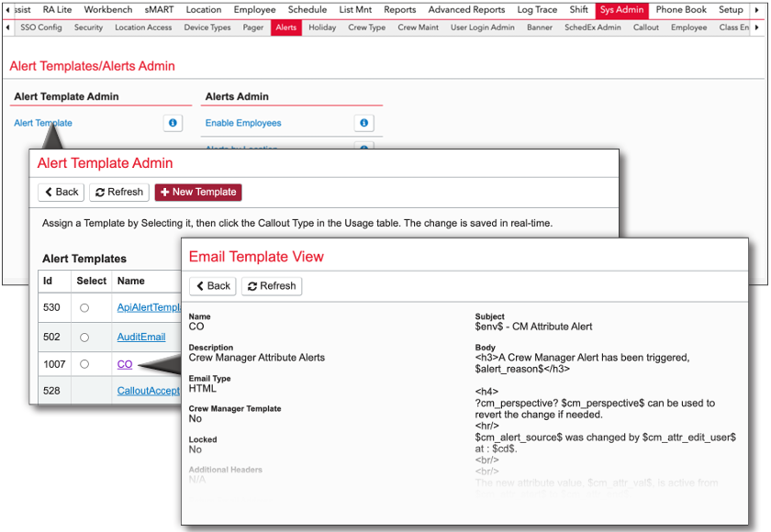This screenshot has width=771, height=532.
Task: Open the Device Types sub-tab
Action: click(x=207, y=28)
